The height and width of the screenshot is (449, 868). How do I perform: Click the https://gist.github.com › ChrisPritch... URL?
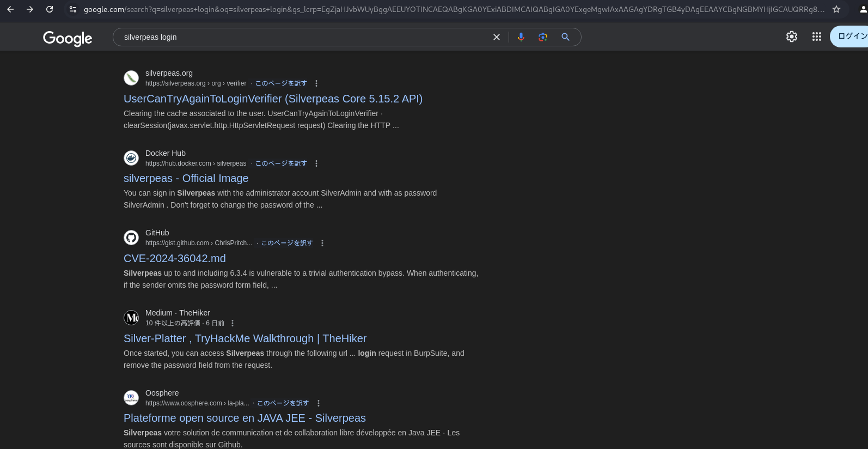[199, 243]
